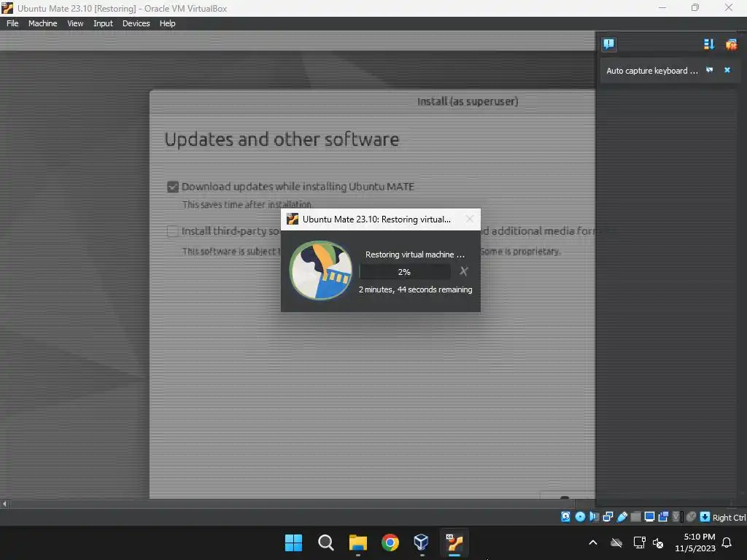Viewport: 747px width, 560px height.
Task: Open the File menu
Action: point(12,23)
